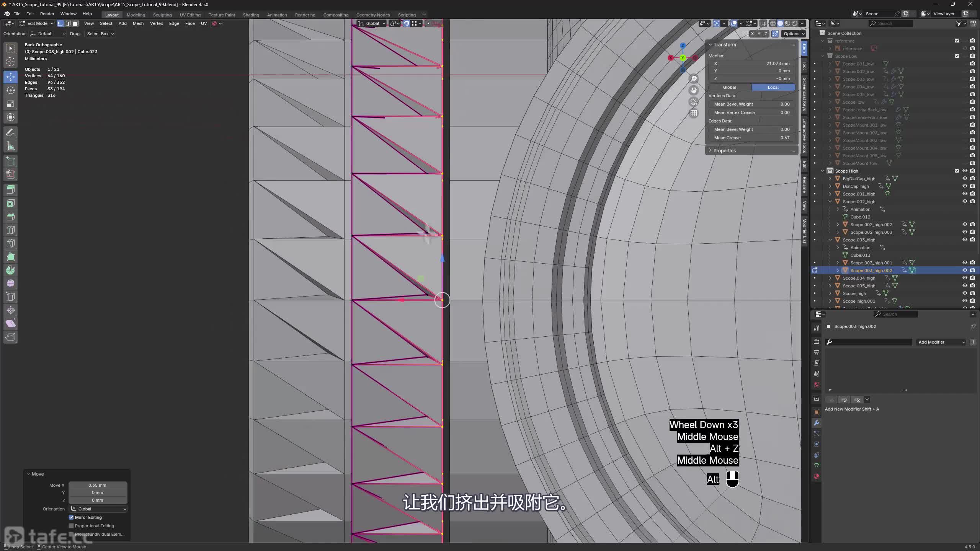Switch to the Modeling workspace tab
Viewport: 980px width, 551px height.
[x=136, y=15]
